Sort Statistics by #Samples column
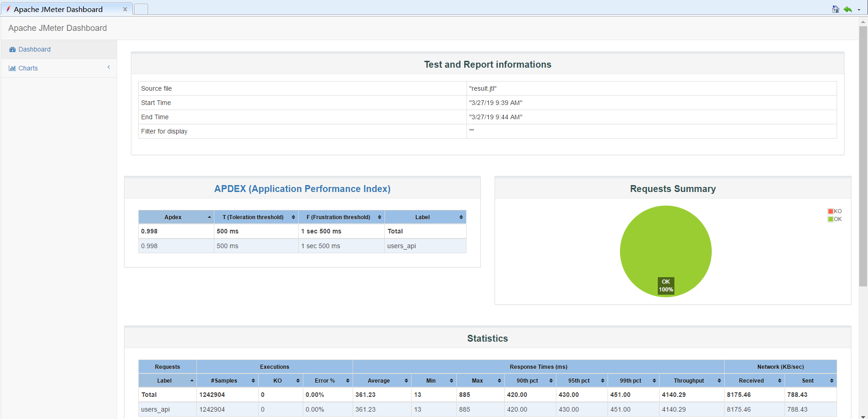Image resolution: width=868 pixels, height=419 pixels. pyautogui.click(x=227, y=380)
